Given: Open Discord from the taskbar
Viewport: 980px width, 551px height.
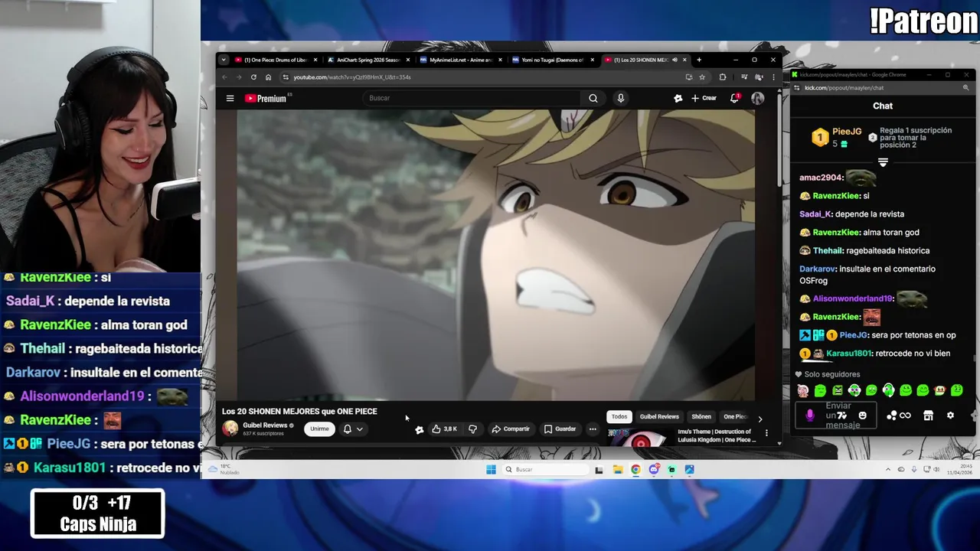Looking at the screenshot, I should (x=653, y=470).
